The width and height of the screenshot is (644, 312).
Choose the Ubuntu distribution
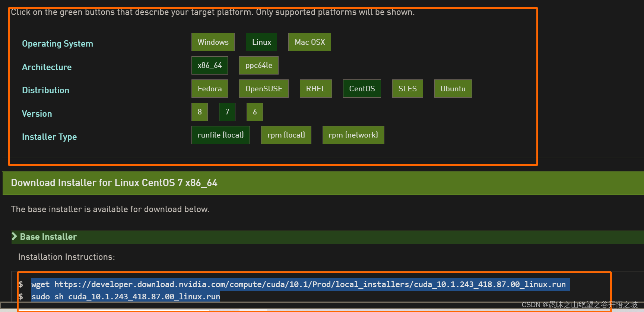(x=453, y=89)
